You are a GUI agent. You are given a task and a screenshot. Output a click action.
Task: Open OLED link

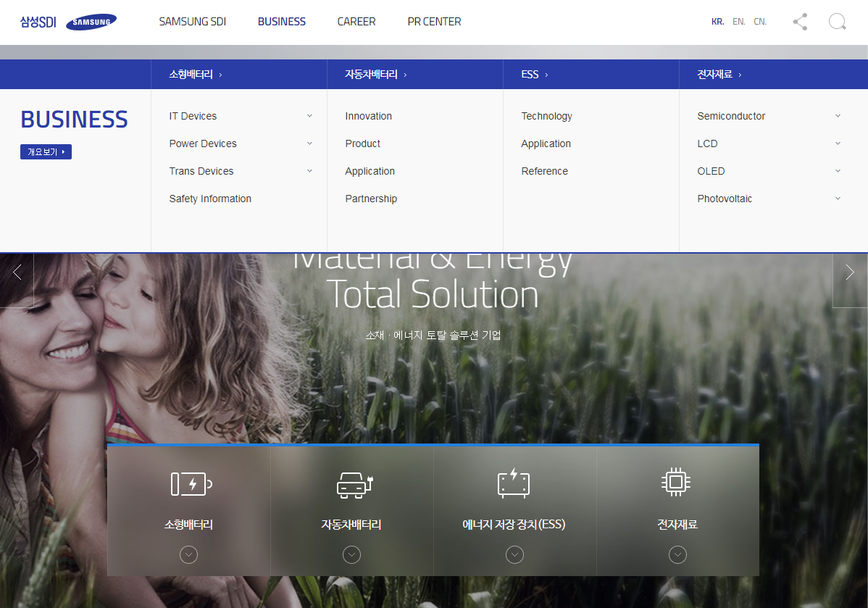point(711,171)
